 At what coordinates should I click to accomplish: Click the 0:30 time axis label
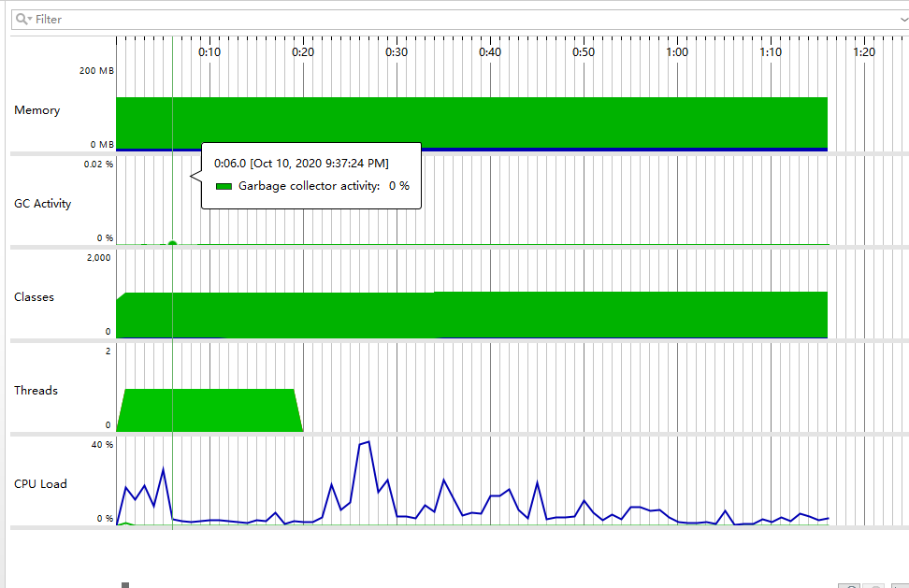[x=397, y=52]
